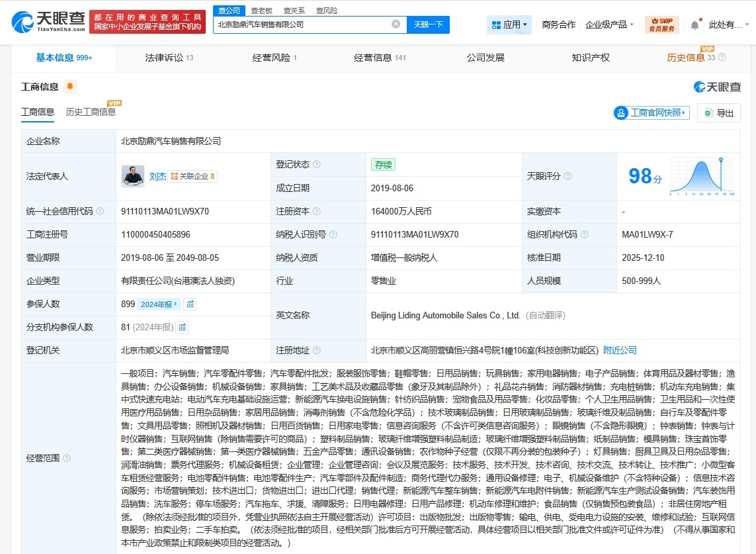Click the 关联企业 8 link
Screen dimensions: 756x554
coord(193,176)
